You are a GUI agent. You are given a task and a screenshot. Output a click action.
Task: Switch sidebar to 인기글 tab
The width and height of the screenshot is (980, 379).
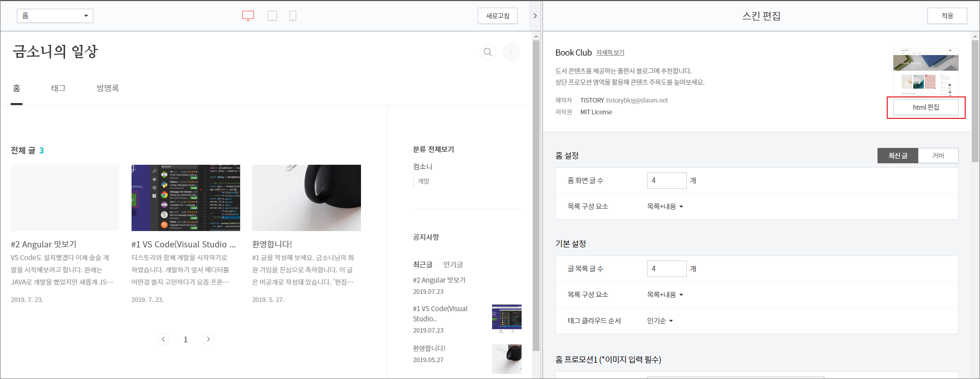(453, 265)
